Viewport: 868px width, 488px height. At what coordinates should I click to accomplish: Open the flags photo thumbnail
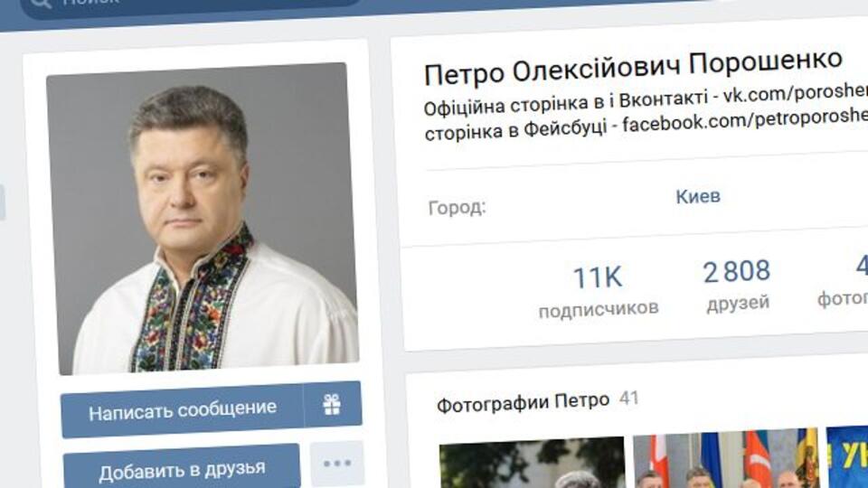pyautogui.click(x=726, y=458)
